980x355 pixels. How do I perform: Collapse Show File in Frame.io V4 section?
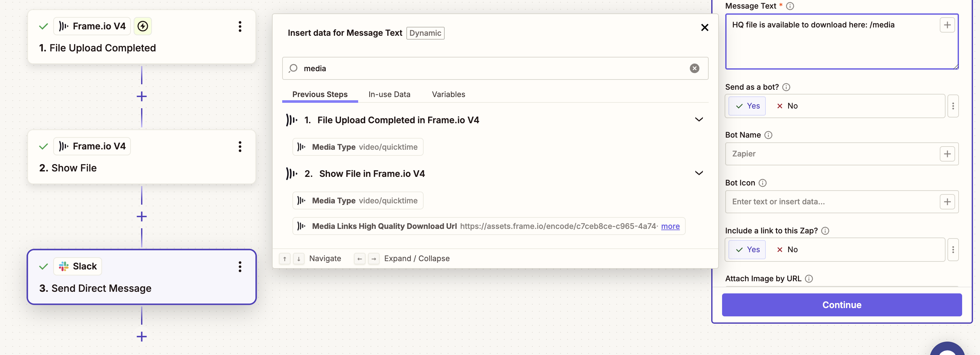point(699,173)
